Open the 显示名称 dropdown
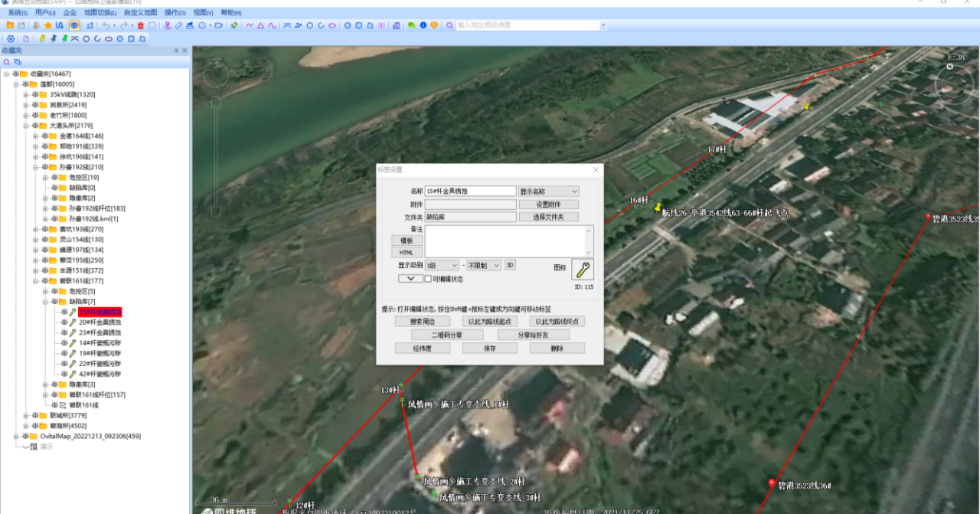The width and height of the screenshot is (980, 514). point(548,192)
